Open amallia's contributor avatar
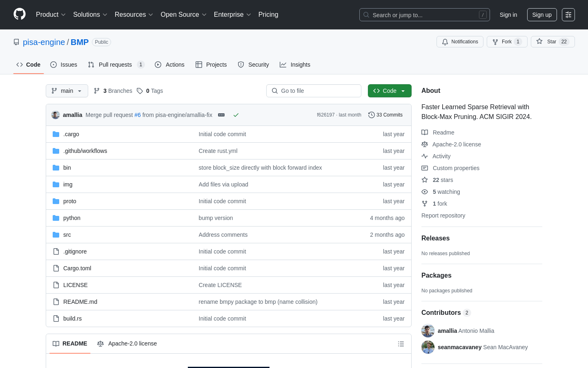588x368 pixels. click(428, 331)
